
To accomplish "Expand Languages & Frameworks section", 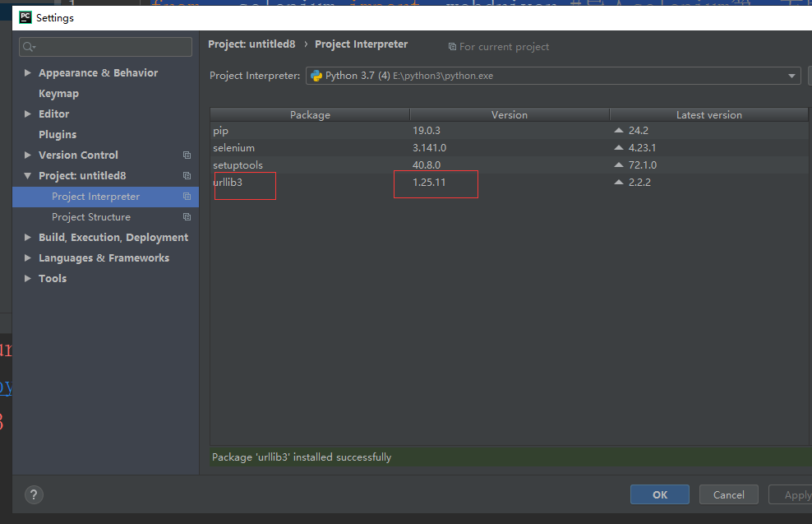I will [27, 258].
